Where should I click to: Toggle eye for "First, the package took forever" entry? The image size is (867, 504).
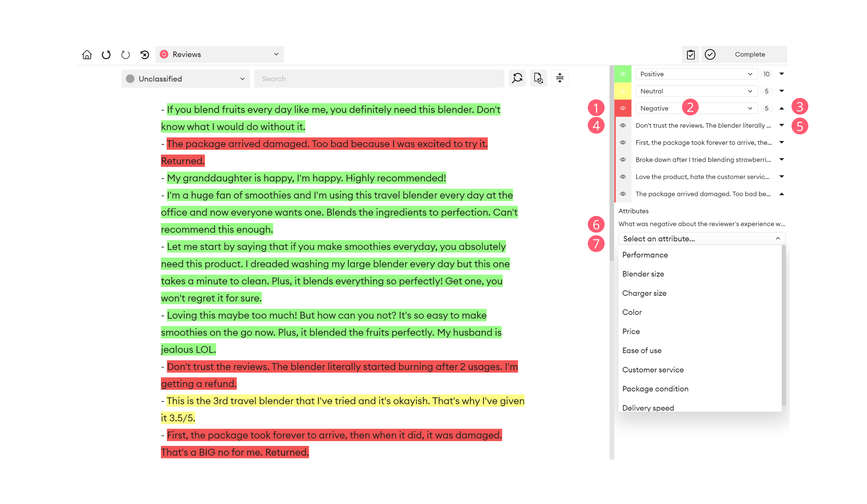tap(623, 142)
